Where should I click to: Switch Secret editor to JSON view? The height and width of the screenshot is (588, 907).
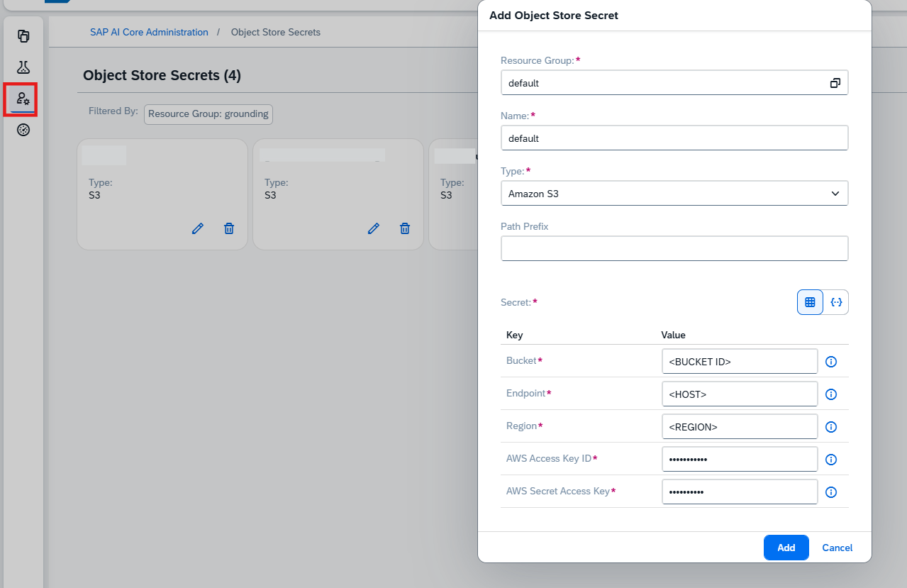tap(836, 302)
